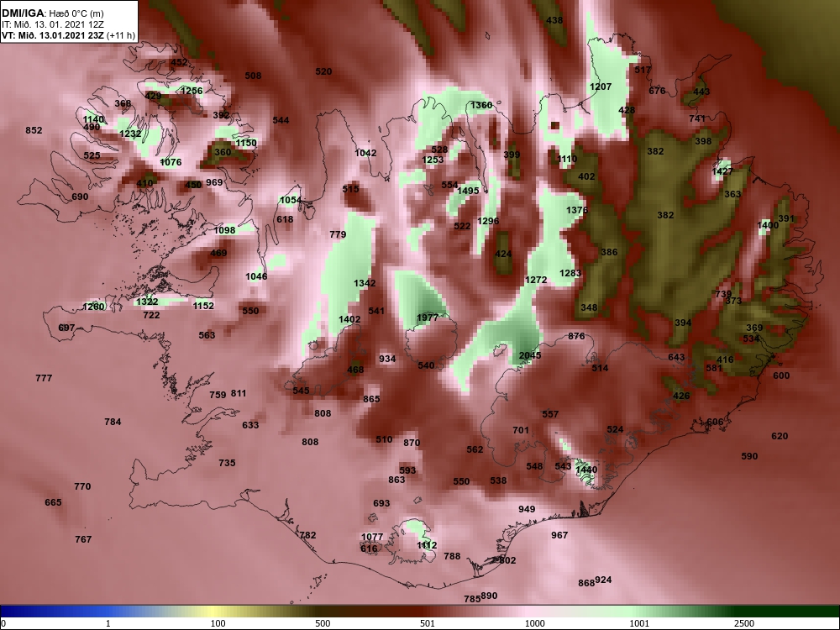
Task: Click the 1140 value label
Action: click(x=93, y=119)
